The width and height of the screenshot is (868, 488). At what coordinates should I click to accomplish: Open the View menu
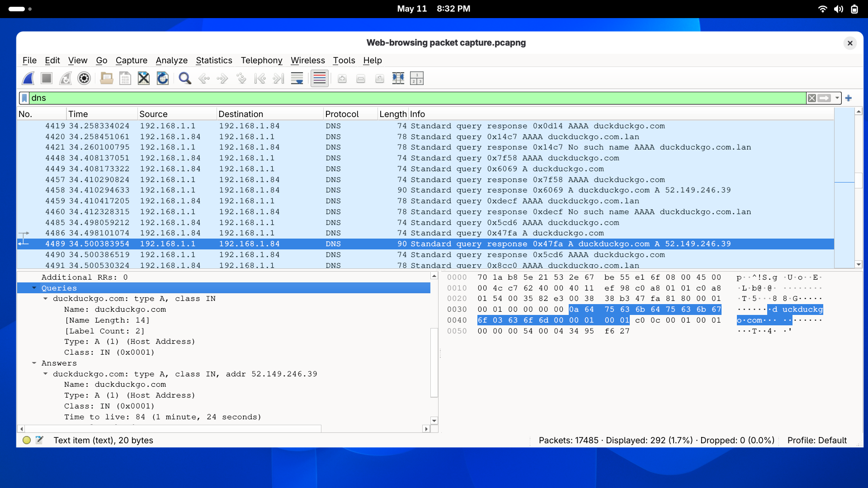(78, 60)
